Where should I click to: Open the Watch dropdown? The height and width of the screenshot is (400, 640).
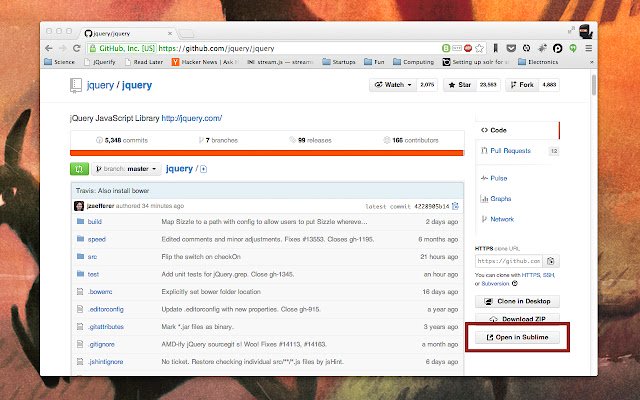(393, 84)
